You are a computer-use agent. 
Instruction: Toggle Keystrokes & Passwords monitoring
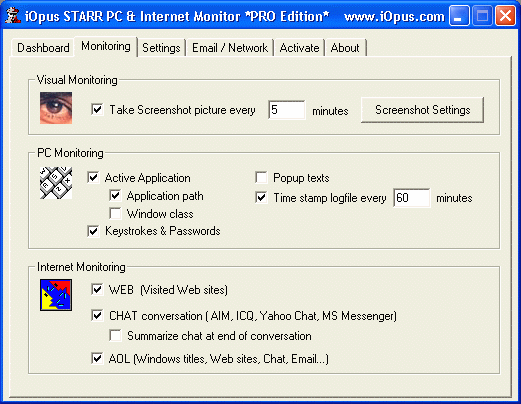[93, 231]
